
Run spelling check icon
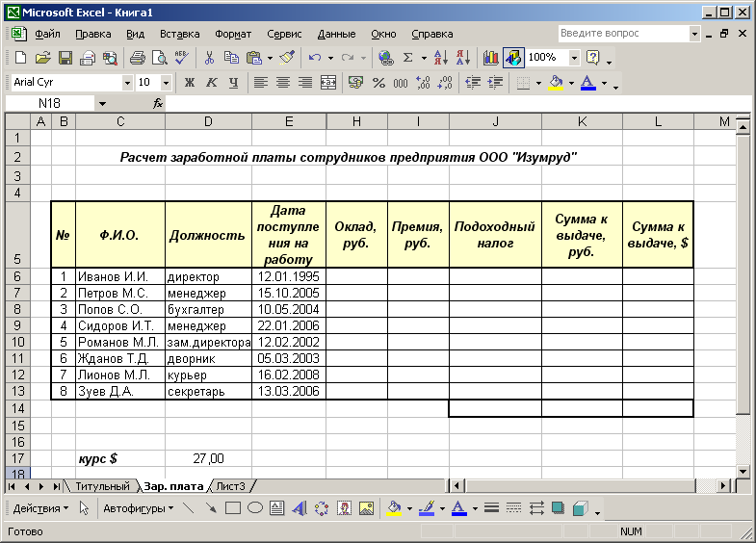click(182, 58)
